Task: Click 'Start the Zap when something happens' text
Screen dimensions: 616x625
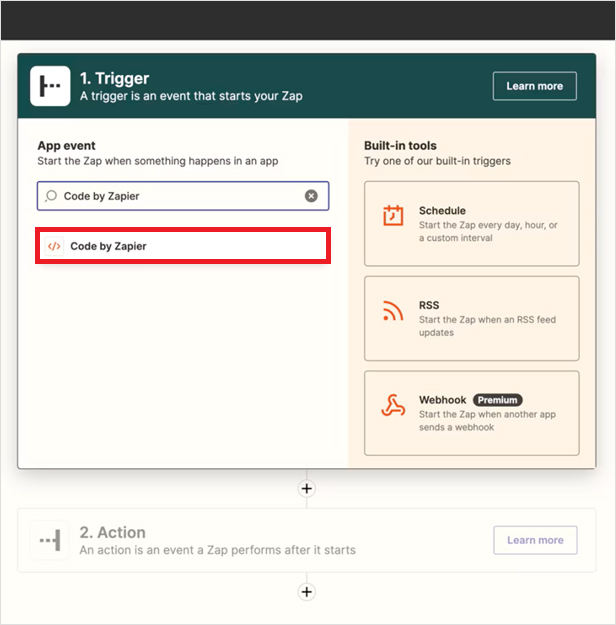Action: click(158, 161)
